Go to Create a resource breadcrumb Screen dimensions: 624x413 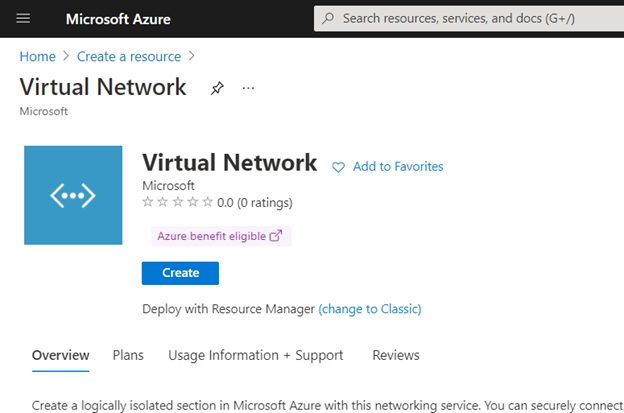[129, 56]
